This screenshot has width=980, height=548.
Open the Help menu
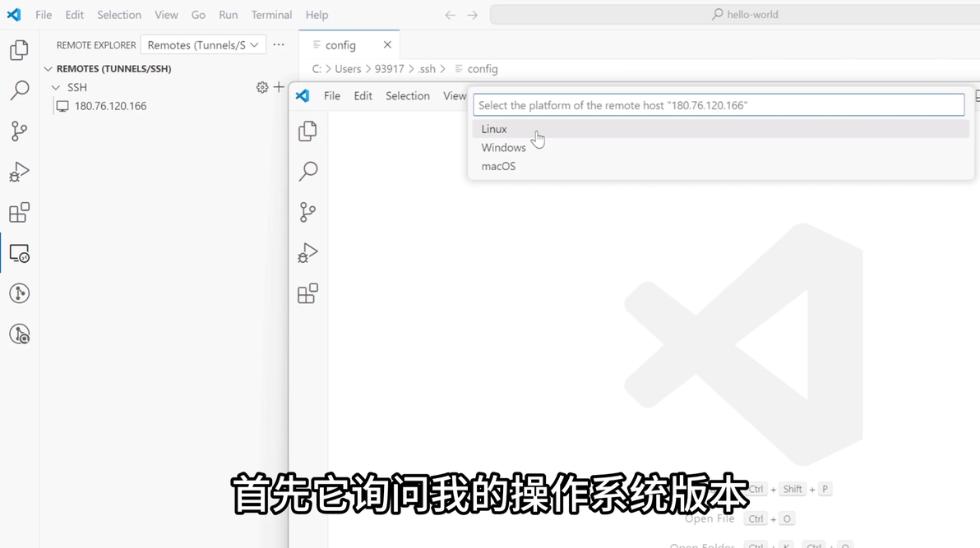coord(317,15)
